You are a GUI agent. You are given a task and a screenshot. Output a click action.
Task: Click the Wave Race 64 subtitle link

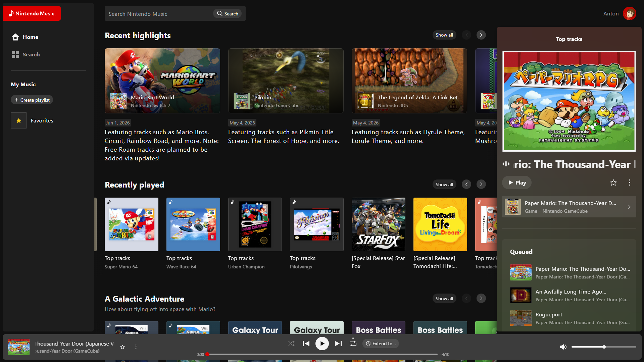[181, 267]
